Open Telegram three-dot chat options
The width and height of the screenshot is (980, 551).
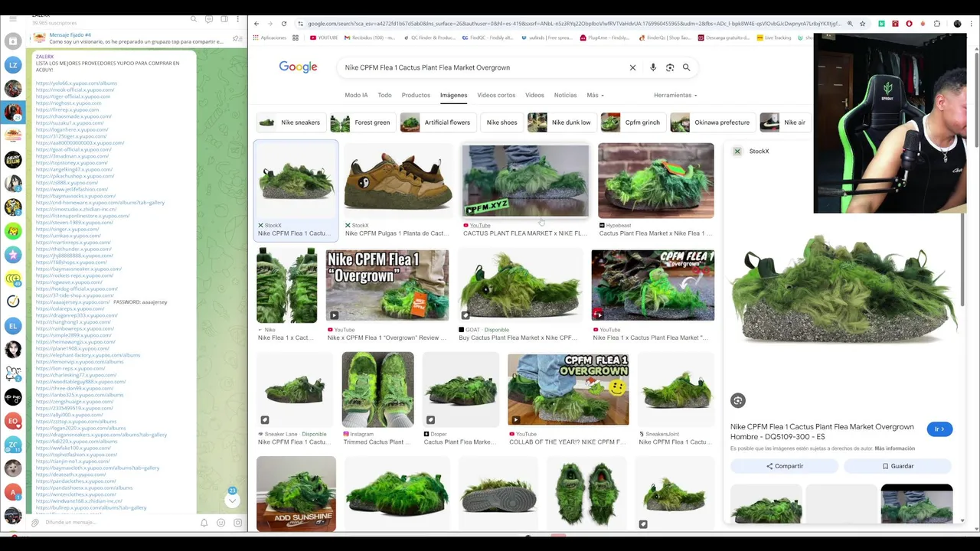coord(237,19)
